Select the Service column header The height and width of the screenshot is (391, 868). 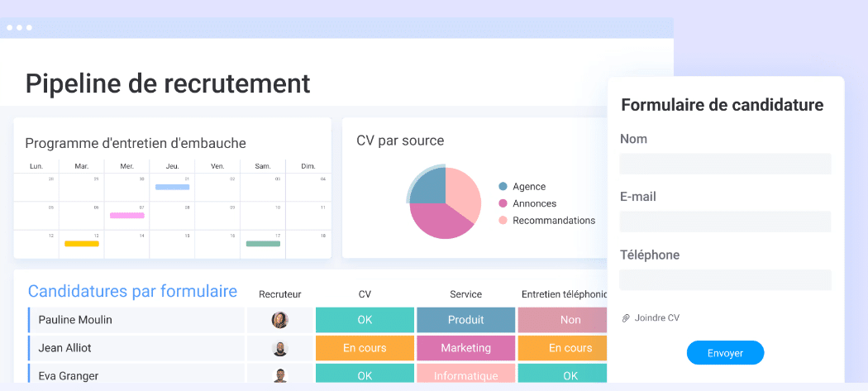(465, 294)
